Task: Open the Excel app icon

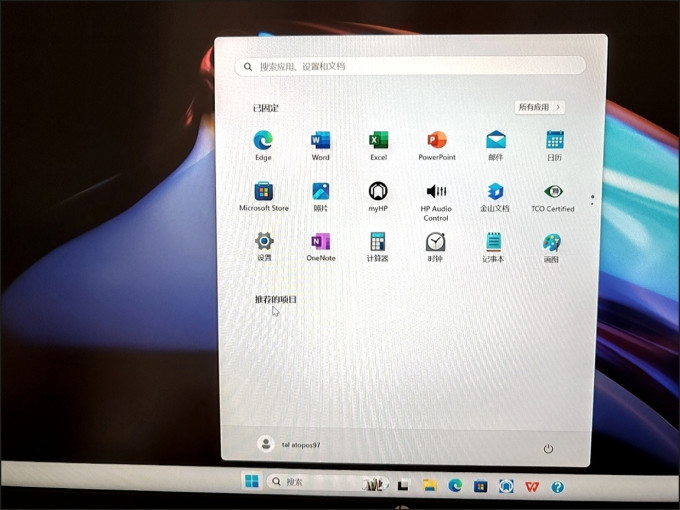Action: pyautogui.click(x=379, y=146)
